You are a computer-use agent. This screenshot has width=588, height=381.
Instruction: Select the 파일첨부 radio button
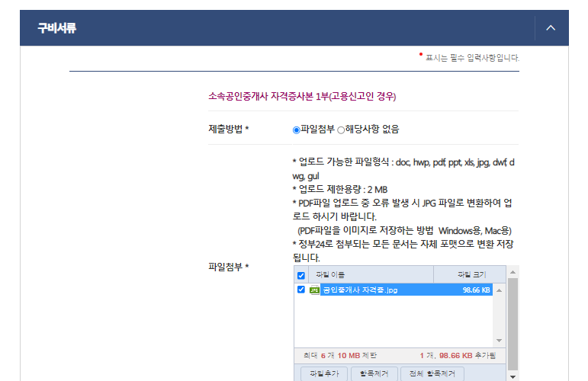(296, 130)
